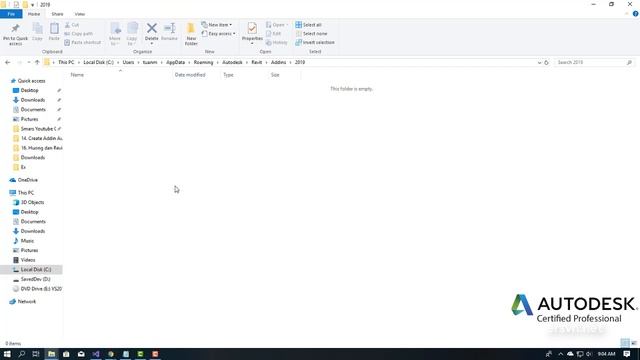
Task: Open Videos in navigation pane
Action: point(28,260)
